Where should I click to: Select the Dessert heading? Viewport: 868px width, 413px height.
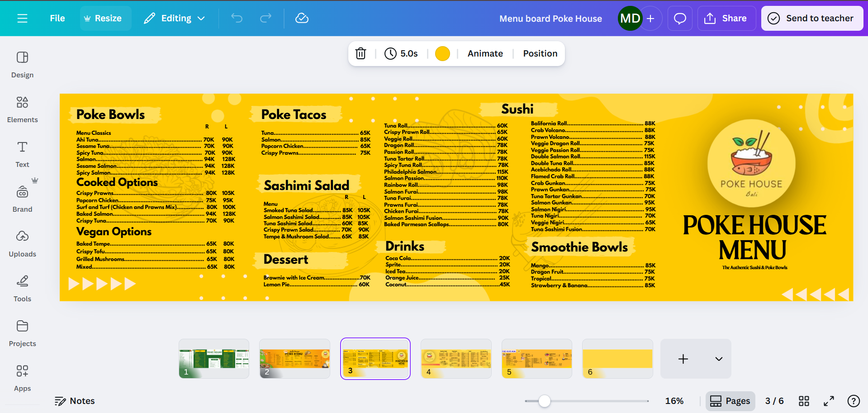pyautogui.click(x=286, y=259)
